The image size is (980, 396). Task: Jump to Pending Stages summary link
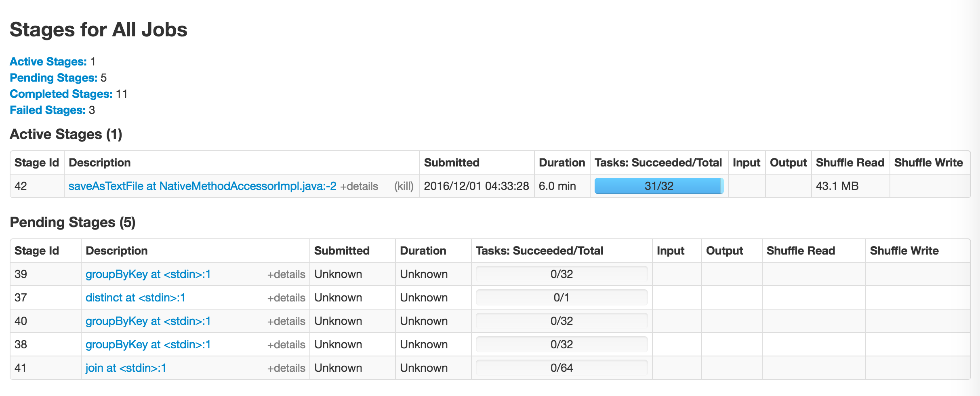pyautogui.click(x=53, y=78)
